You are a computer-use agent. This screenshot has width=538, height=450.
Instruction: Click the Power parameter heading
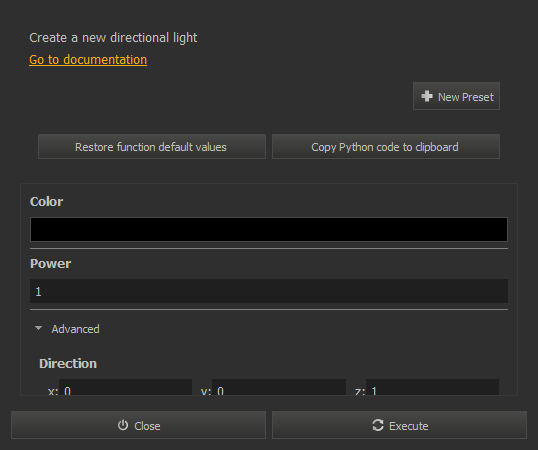tap(50, 263)
